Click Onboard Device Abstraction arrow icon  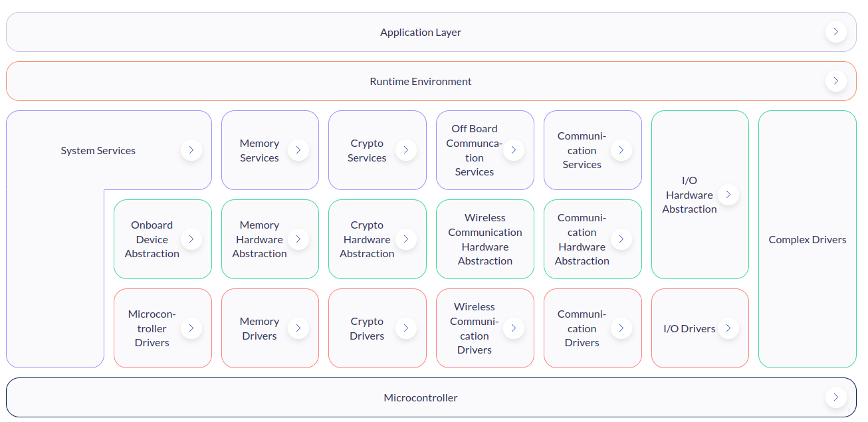pyautogui.click(x=191, y=239)
